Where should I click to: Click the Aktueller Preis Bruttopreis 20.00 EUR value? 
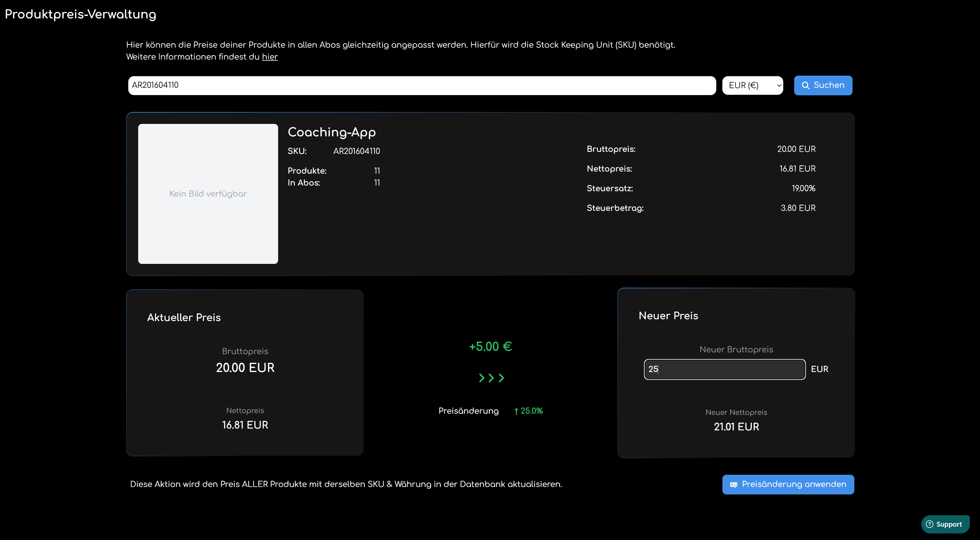pyautogui.click(x=245, y=368)
